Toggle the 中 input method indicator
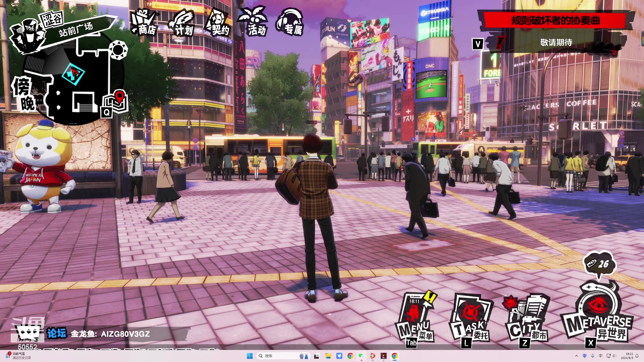 601,356
